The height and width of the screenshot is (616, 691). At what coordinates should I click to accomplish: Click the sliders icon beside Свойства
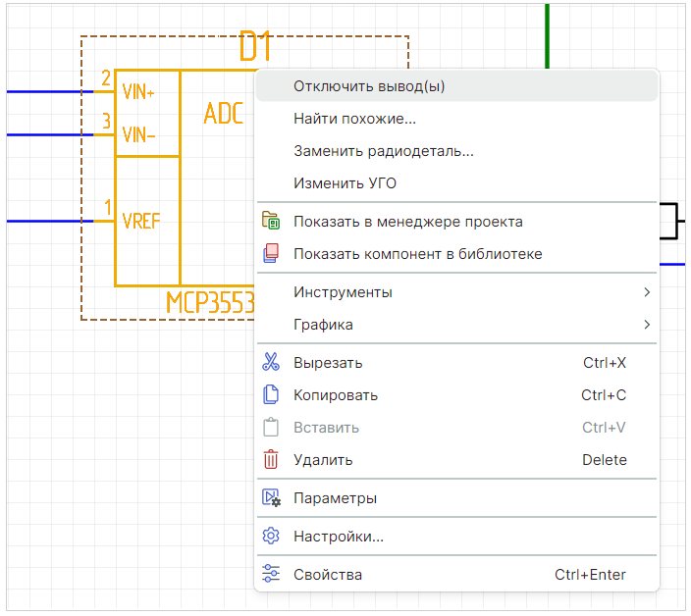(271, 575)
